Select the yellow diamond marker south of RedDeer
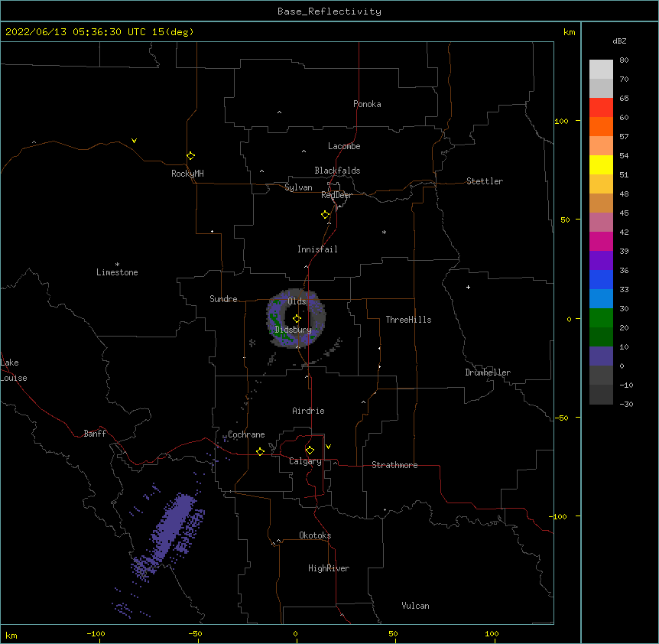659x644 pixels. 325,215
